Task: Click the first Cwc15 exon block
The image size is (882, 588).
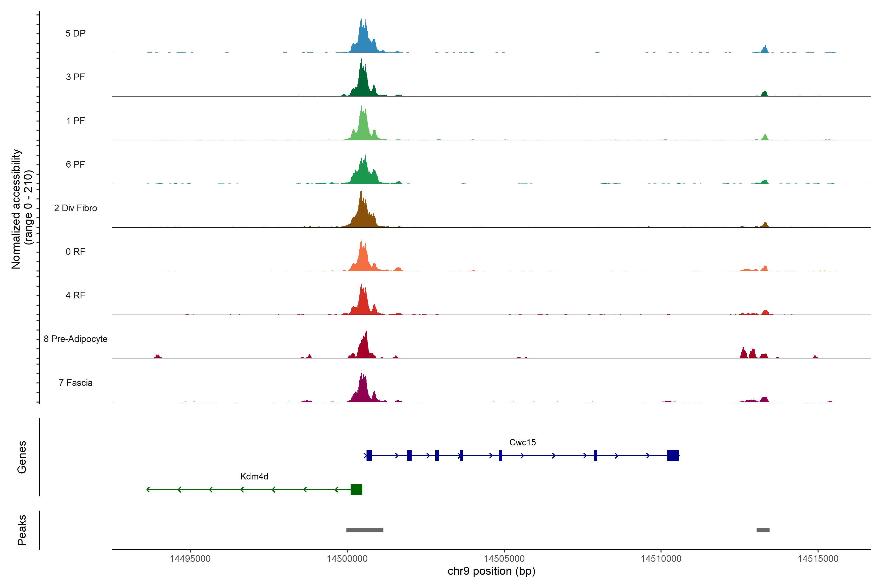Action: (369, 455)
